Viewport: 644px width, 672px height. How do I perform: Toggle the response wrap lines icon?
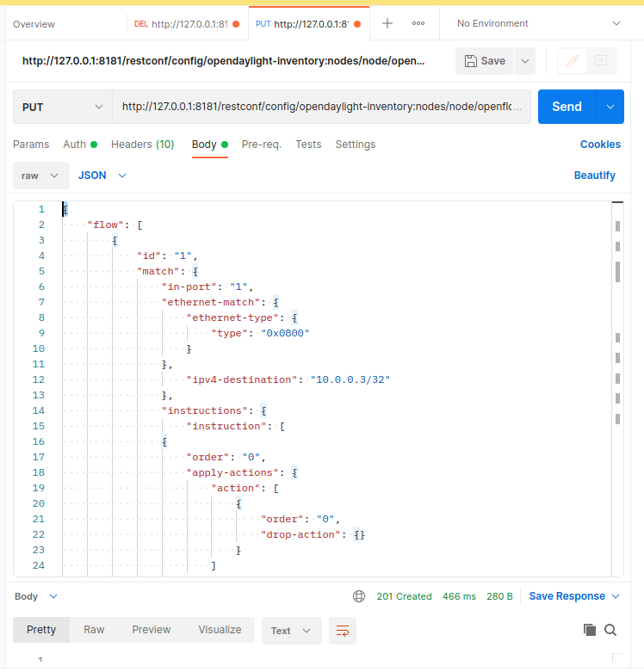(343, 630)
